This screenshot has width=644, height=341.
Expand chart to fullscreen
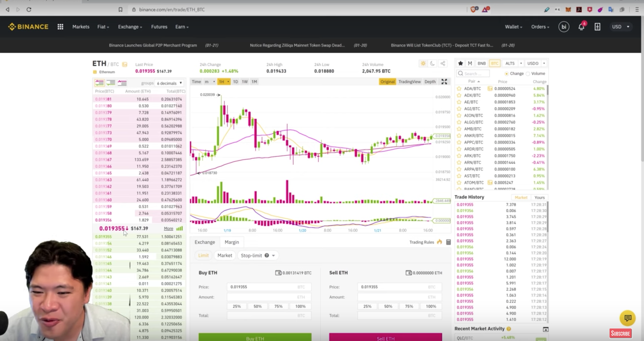click(x=444, y=82)
